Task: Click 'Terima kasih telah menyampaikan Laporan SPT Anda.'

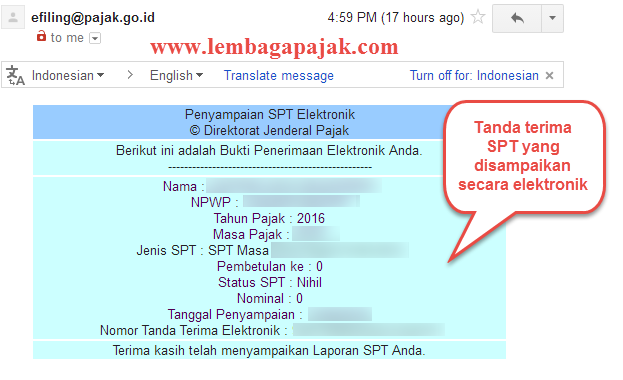Action: [269, 351]
